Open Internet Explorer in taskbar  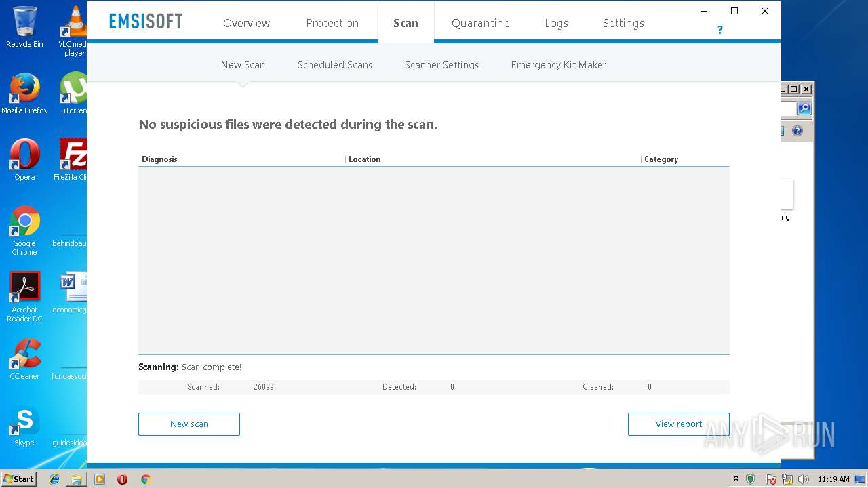54,479
